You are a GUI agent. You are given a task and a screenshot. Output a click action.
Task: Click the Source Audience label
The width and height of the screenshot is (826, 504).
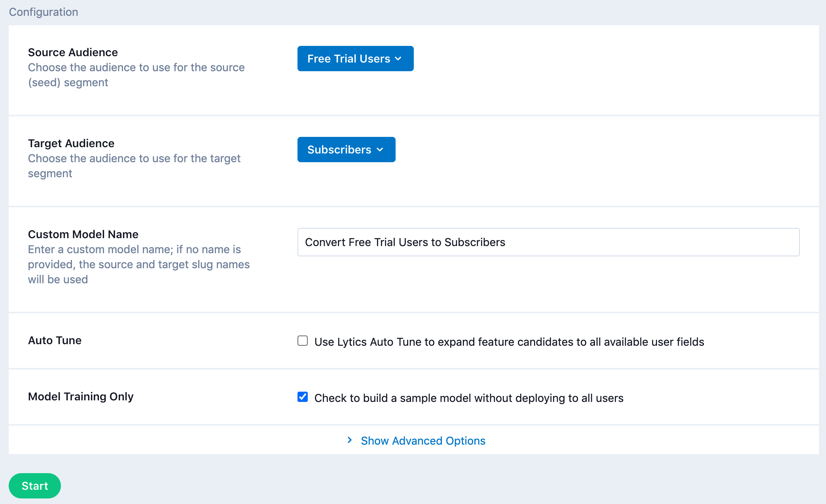pyautogui.click(x=73, y=52)
